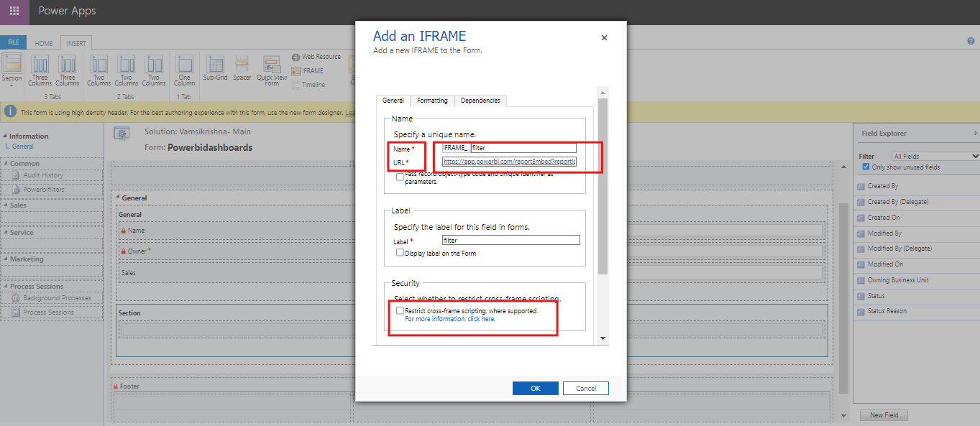
Task: Collapse the Information group in navigation
Action: (x=5, y=136)
